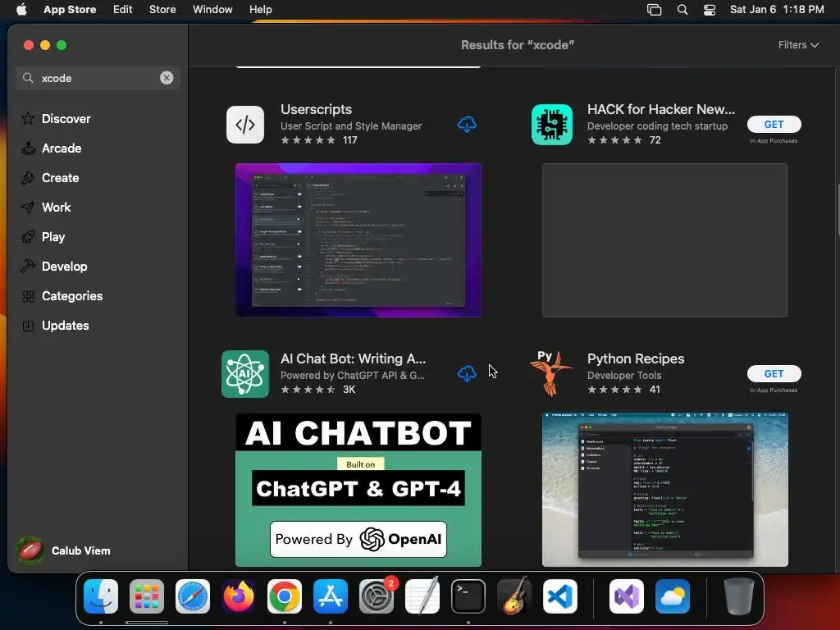Download AI Chat Bot via cloud icon
Viewport: 840px width, 630px height.
point(467,373)
